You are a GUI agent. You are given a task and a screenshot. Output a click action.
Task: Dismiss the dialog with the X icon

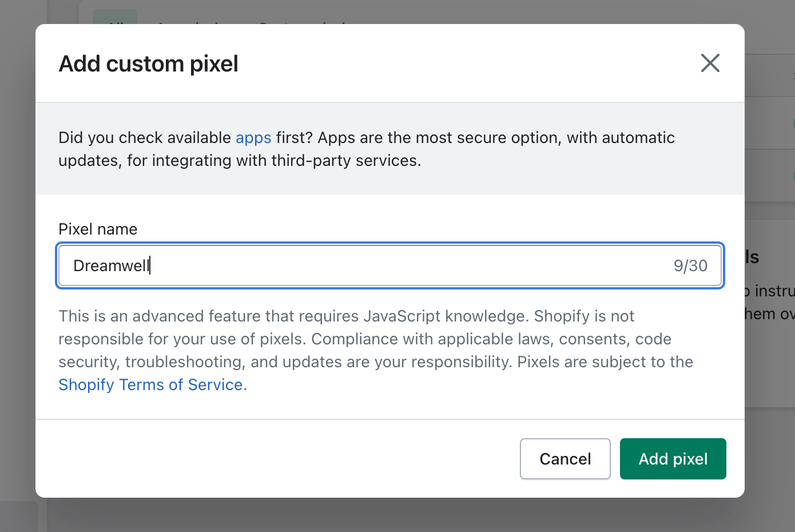point(710,63)
